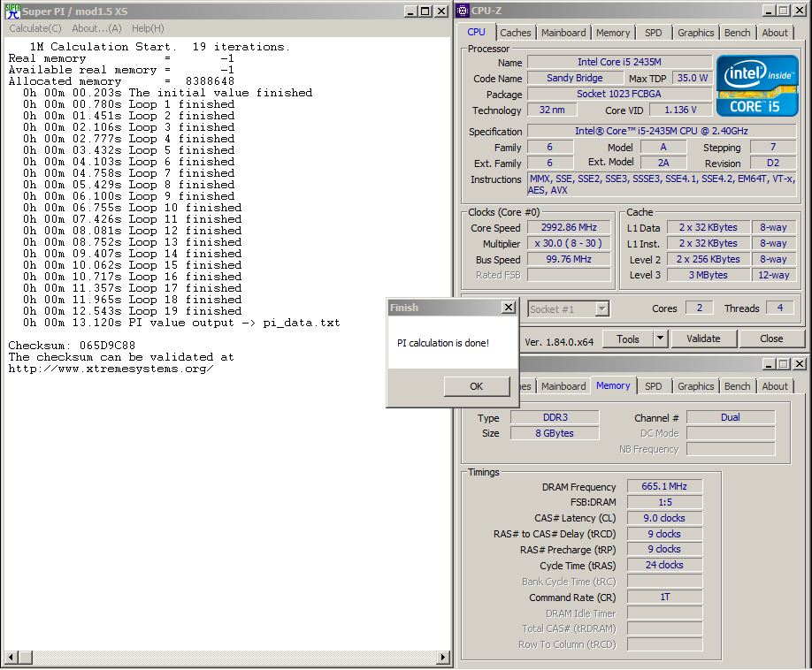This screenshot has height=670, width=812.
Task: Switch to SPD tab in lower CPU-Z window
Action: [653, 386]
